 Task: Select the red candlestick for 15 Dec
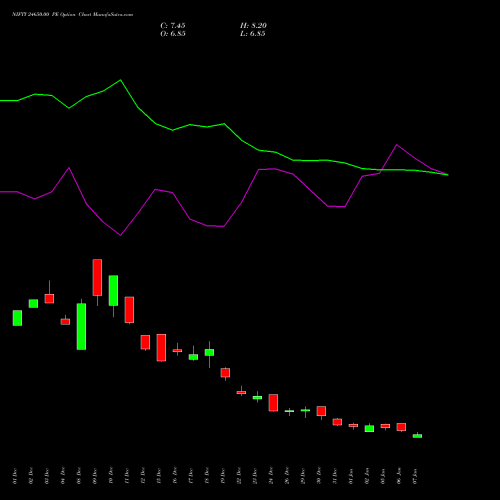(x=161, y=348)
